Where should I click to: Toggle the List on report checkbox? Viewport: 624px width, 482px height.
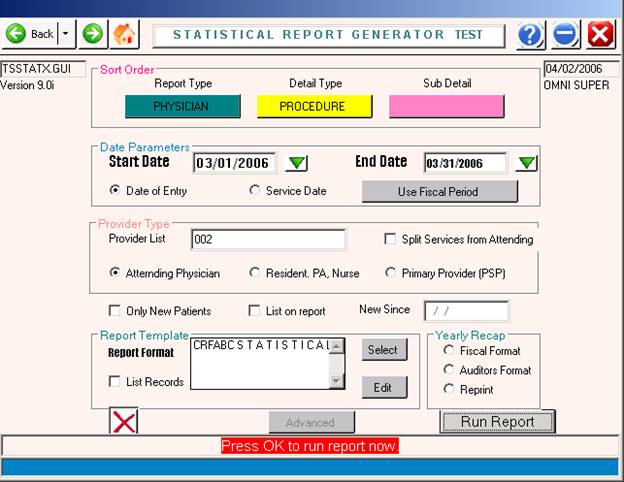click(255, 311)
